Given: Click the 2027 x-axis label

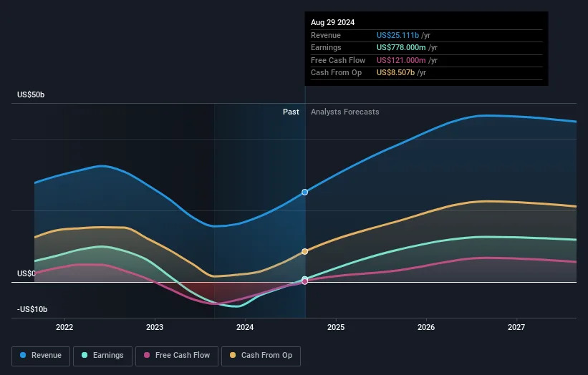Looking at the screenshot, I should tap(516, 328).
